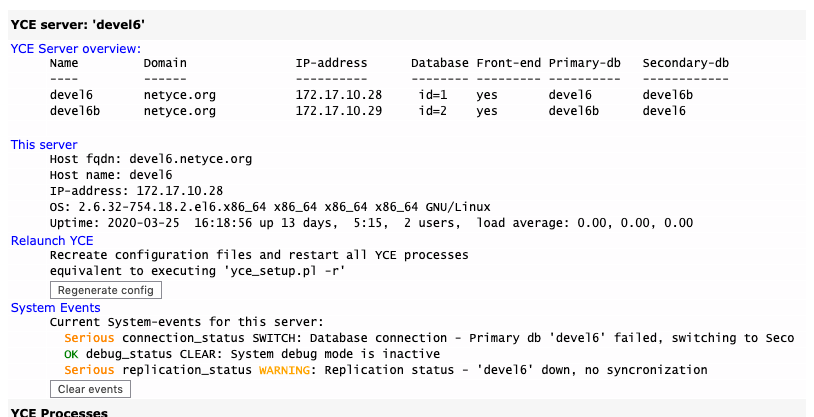Select the Front-end column header
This screenshot has width=814, height=417.
pyautogui.click(x=508, y=63)
